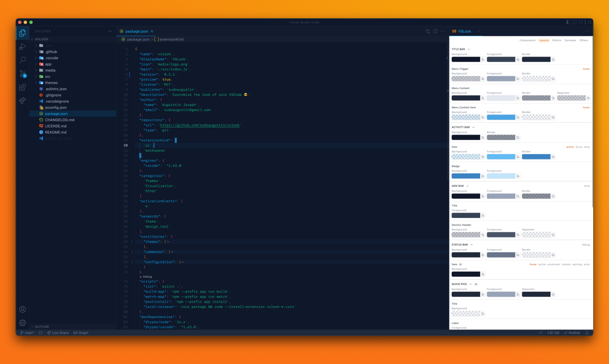
Task: Open the Accounts icon in activity bar
Action: pyautogui.click(x=23, y=309)
